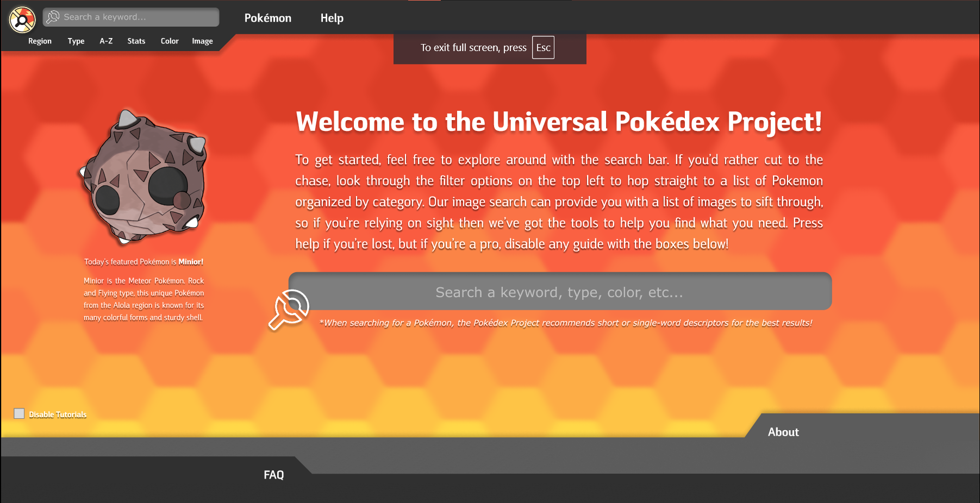Click the Minior Meteor Pokémon description text
Viewport: 980px width, 503px height.
(x=144, y=299)
